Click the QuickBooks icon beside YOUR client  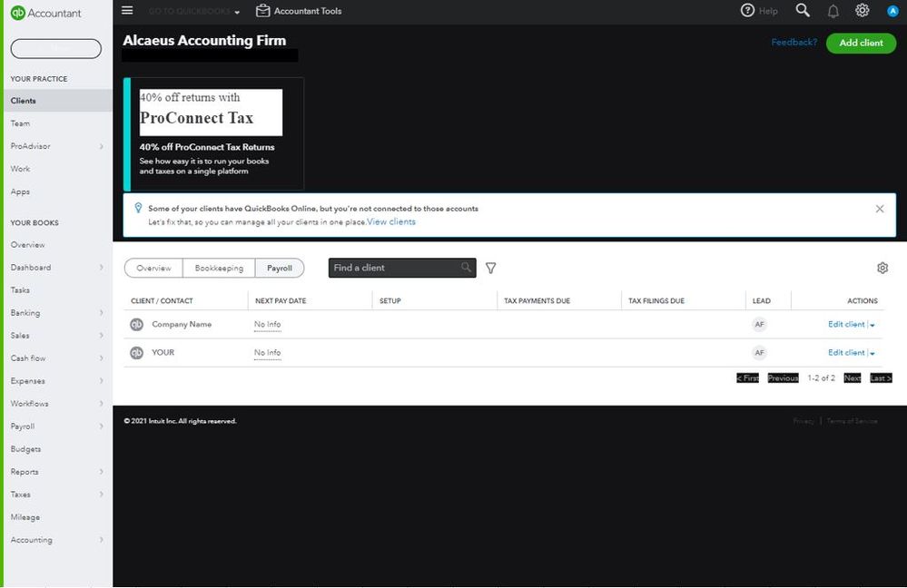(x=136, y=352)
